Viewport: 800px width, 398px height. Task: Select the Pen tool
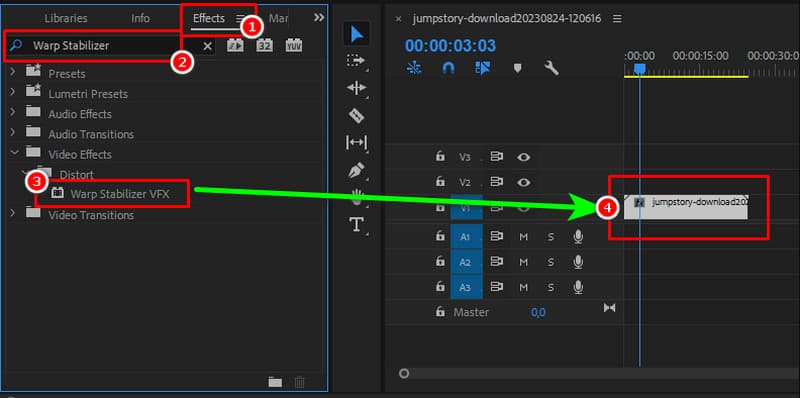point(356,170)
